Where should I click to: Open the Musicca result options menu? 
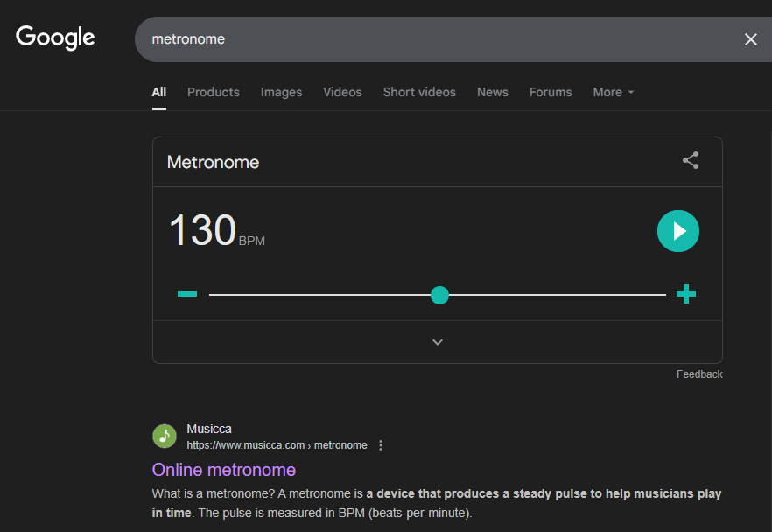(x=381, y=445)
